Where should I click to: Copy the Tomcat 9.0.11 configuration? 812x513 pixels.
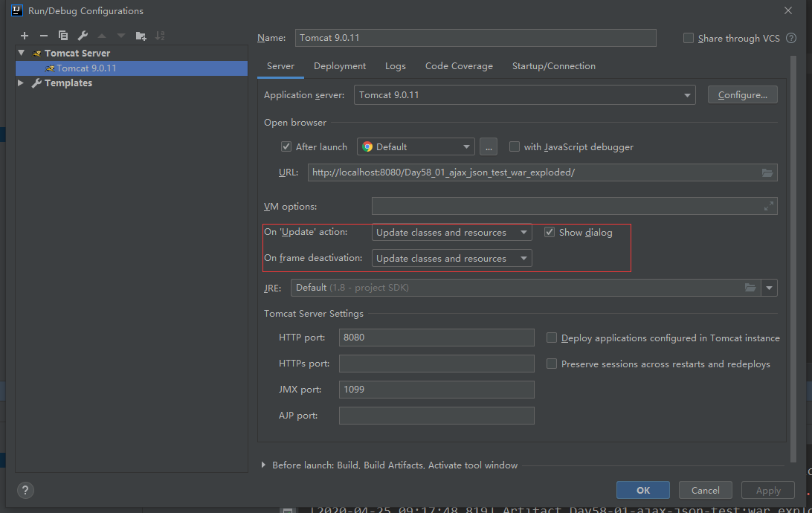pyautogui.click(x=63, y=35)
